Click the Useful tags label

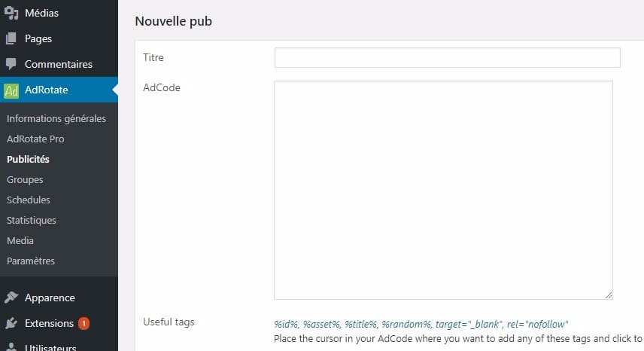coord(169,322)
